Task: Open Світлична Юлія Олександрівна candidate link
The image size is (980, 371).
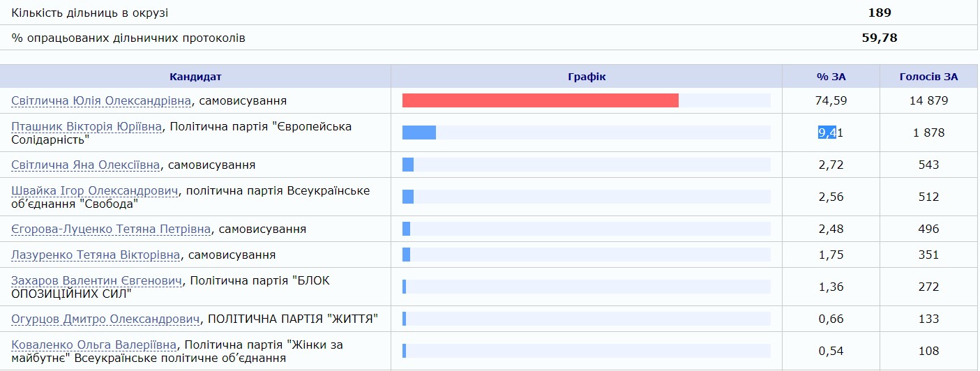Action: (x=101, y=101)
